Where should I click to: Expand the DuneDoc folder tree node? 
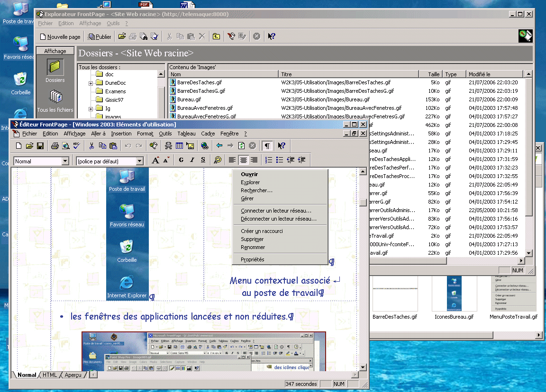[91, 83]
